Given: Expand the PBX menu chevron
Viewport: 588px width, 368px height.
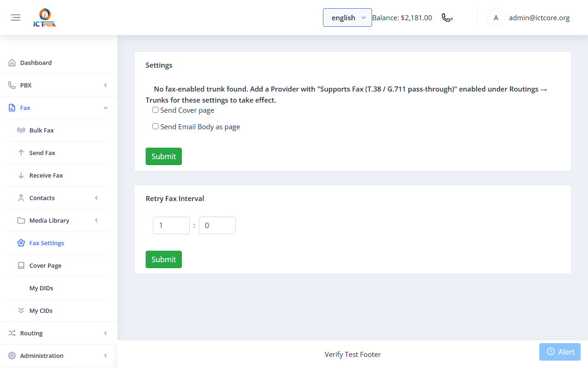Looking at the screenshot, I should coord(106,85).
